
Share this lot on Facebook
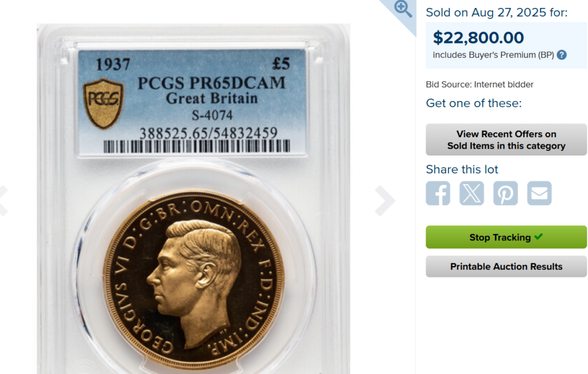click(x=438, y=193)
